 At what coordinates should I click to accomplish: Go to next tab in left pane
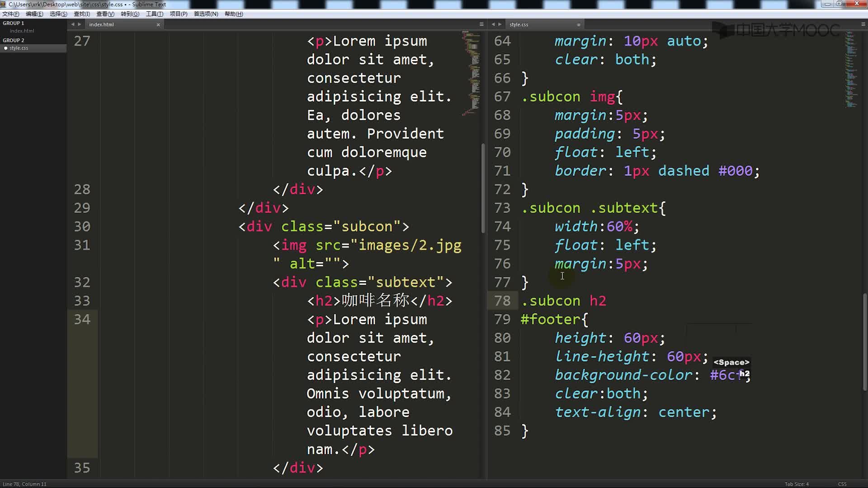(x=80, y=24)
